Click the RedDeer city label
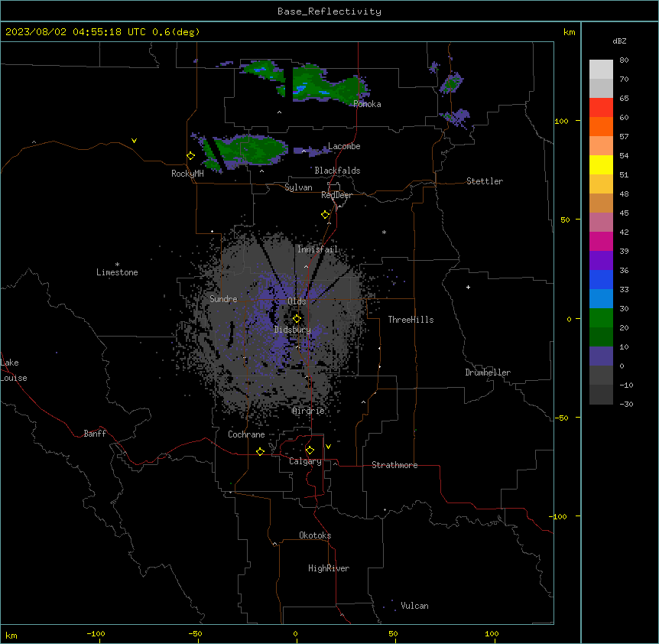The image size is (659, 644). (336, 195)
